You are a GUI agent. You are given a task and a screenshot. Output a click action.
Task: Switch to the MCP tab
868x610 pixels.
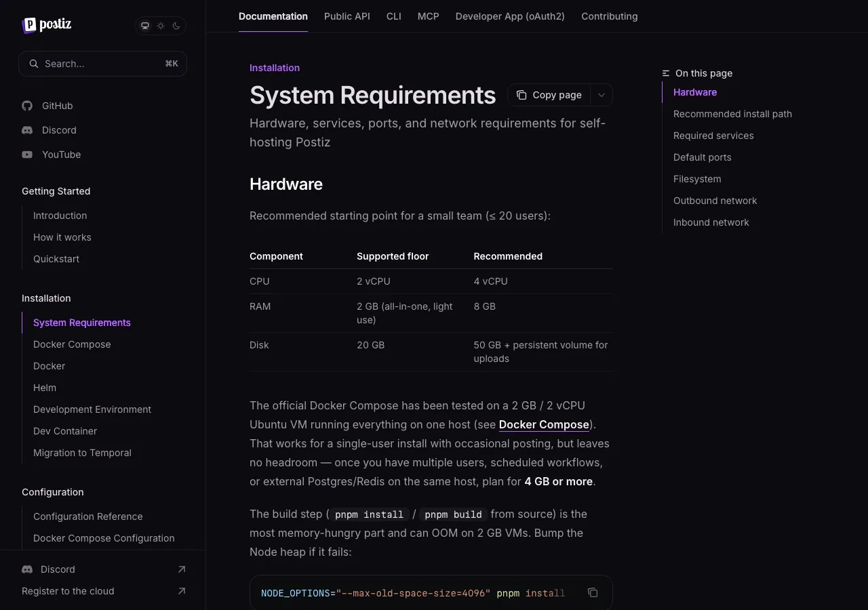[429, 16]
